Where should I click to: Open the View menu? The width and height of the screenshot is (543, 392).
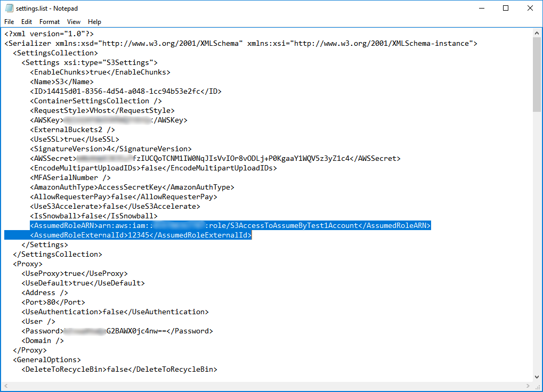[x=74, y=22]
